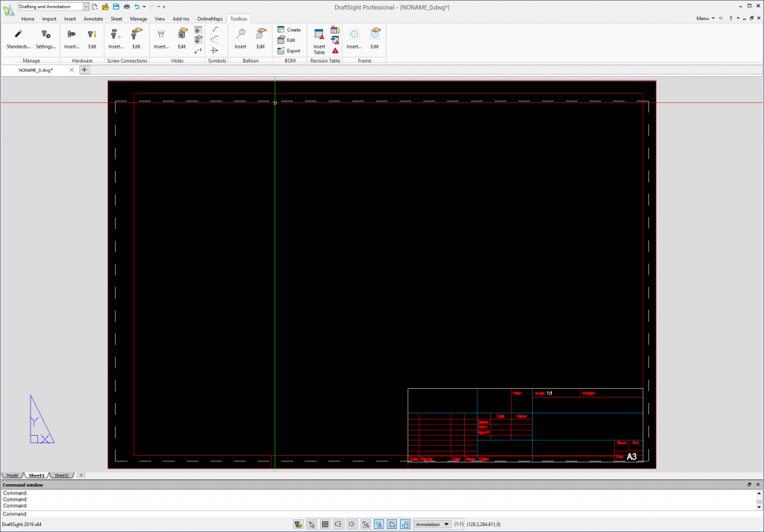The image size is (764, 532).
Task: Select the Standards tool in Manage group
Action: (16, 37)
